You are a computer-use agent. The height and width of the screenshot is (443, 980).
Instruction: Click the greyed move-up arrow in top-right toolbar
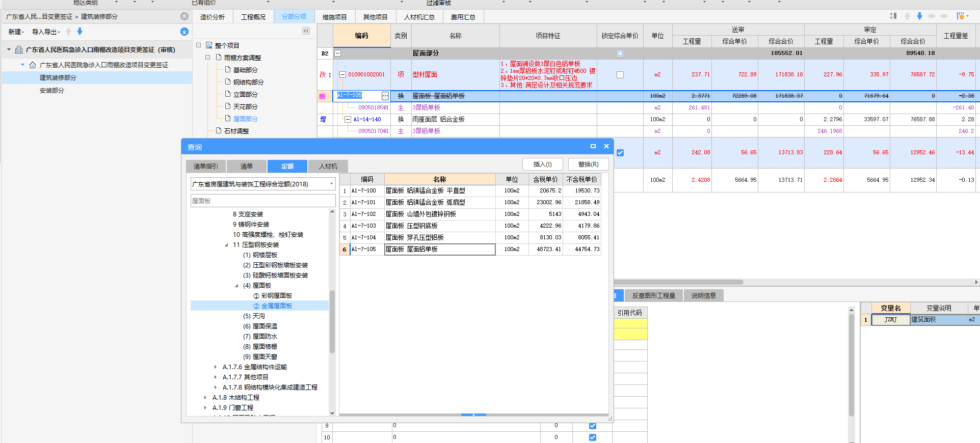[x=907, y=16]
